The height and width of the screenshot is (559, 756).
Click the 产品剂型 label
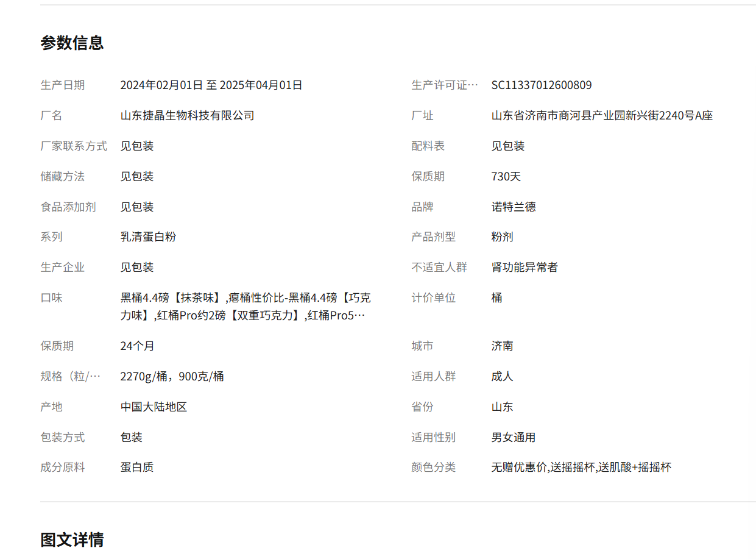[x=434, y=237]
